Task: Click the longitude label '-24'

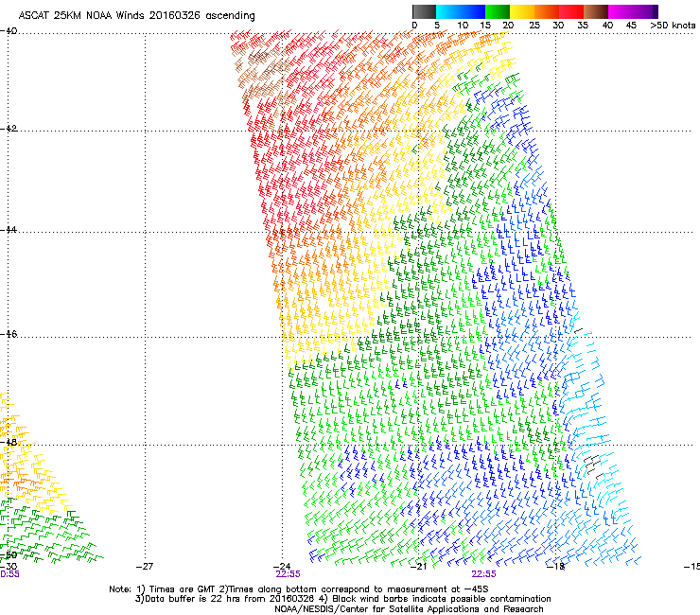Action: tap(282, 567)
